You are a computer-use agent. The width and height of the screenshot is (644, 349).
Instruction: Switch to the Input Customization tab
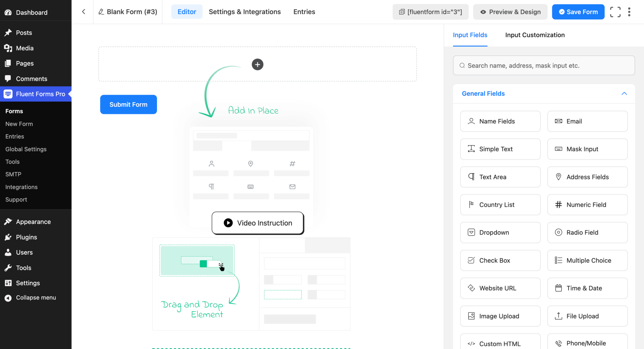click(x=535, y=35)
